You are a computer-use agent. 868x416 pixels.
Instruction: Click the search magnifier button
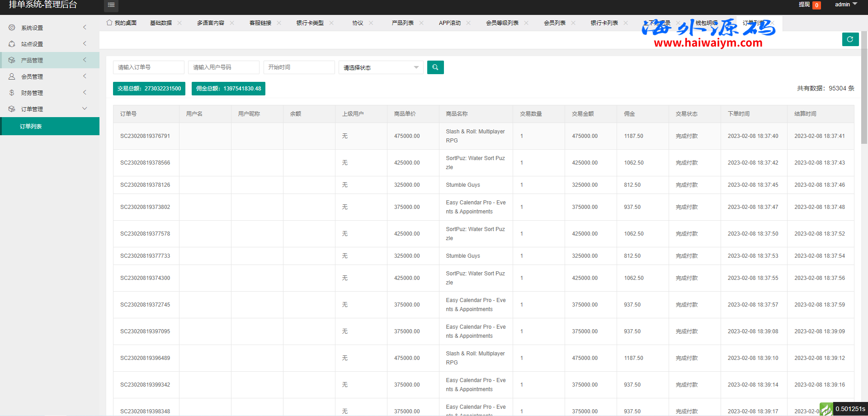click(x=435, y=67)
